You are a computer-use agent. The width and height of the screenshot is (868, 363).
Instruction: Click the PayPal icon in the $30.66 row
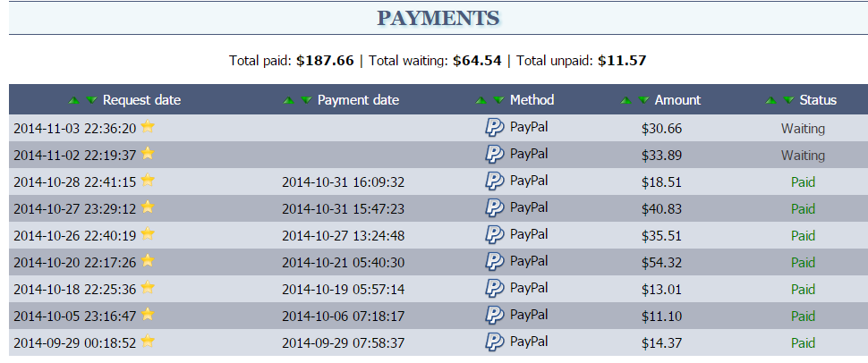(x=494, y=127)
